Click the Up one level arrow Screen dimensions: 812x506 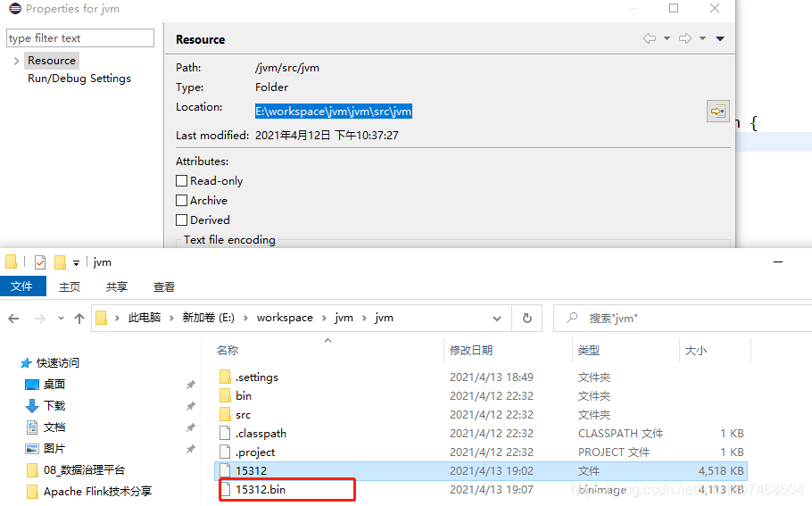click(79, 319)
